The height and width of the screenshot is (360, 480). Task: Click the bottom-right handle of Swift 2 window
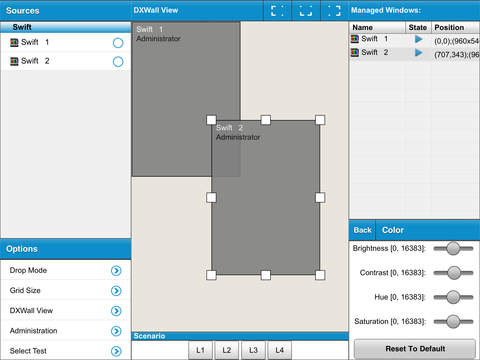tap(320, 275)
